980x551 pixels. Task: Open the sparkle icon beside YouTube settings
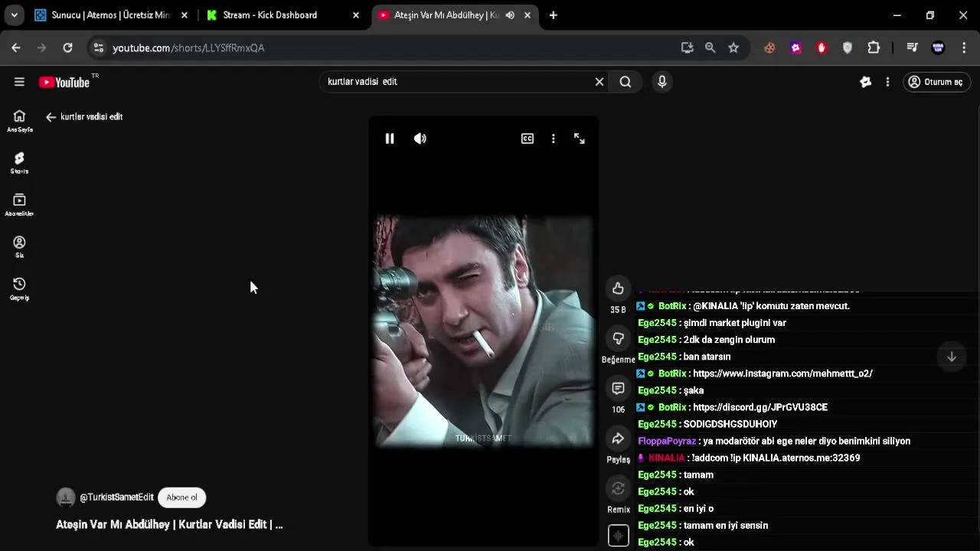tap(866, 82)
